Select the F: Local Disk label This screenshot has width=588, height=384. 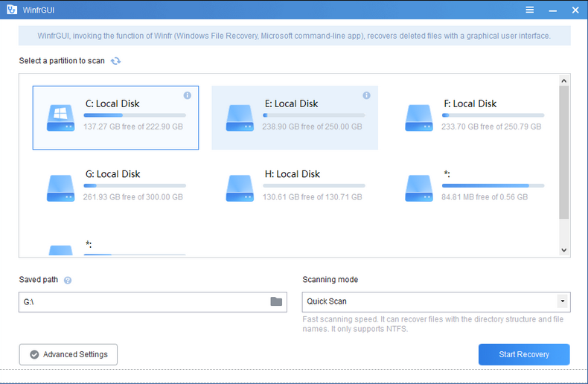pyautogui.click(x=470, y=103)
